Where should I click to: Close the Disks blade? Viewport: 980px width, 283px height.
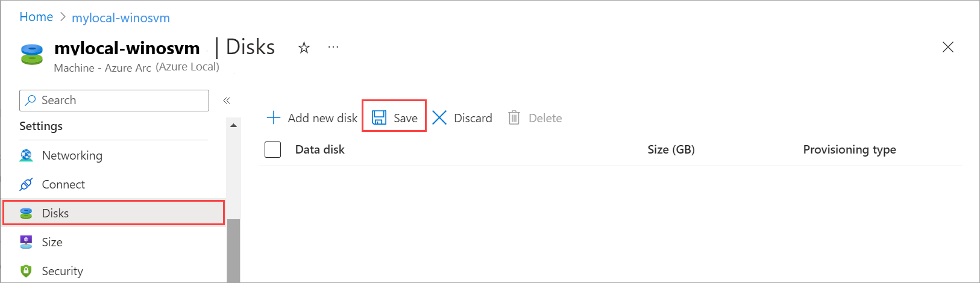pos(947,47)
